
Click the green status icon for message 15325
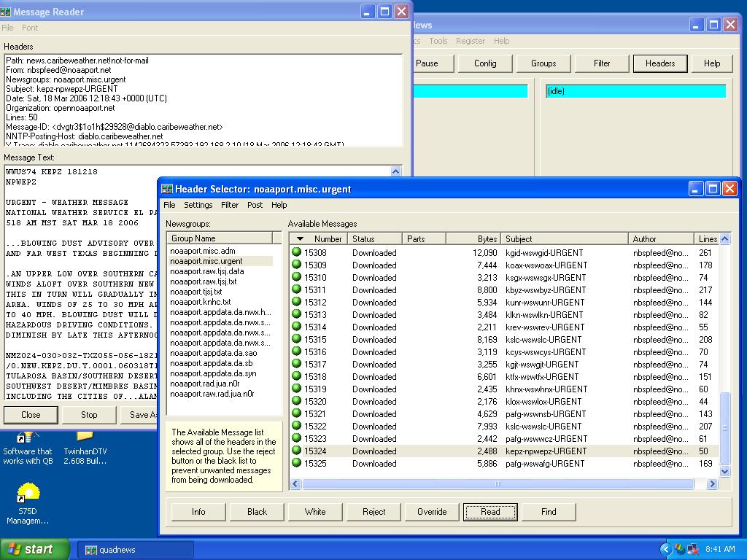pyautogui.click(x=296, y=462)
